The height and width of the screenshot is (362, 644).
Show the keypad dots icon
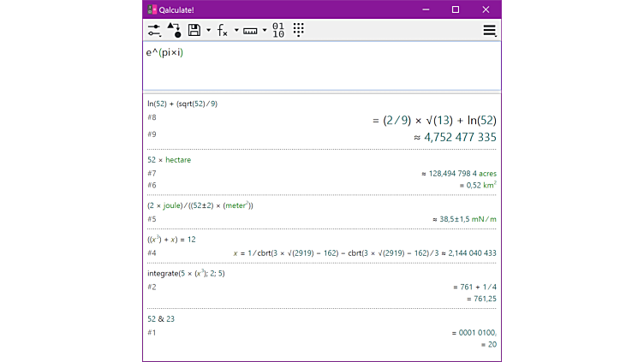pos(298,30)
